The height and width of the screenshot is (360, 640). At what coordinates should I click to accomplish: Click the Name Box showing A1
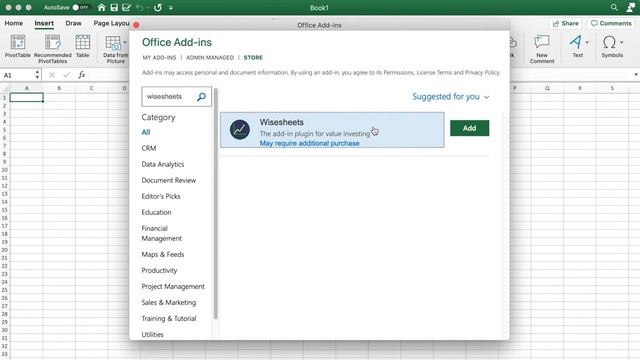pyautogui.click(x=17, y=75)
